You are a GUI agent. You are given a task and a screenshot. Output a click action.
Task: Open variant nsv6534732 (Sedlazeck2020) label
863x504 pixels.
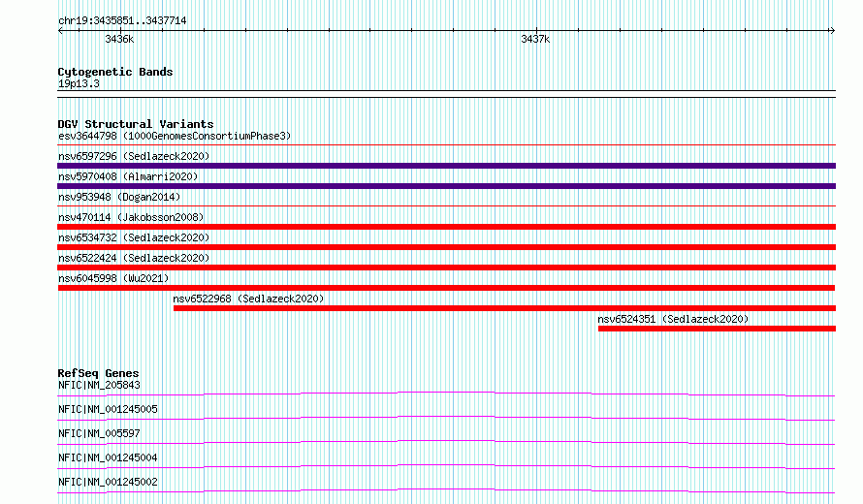click(x=134, y=237)
